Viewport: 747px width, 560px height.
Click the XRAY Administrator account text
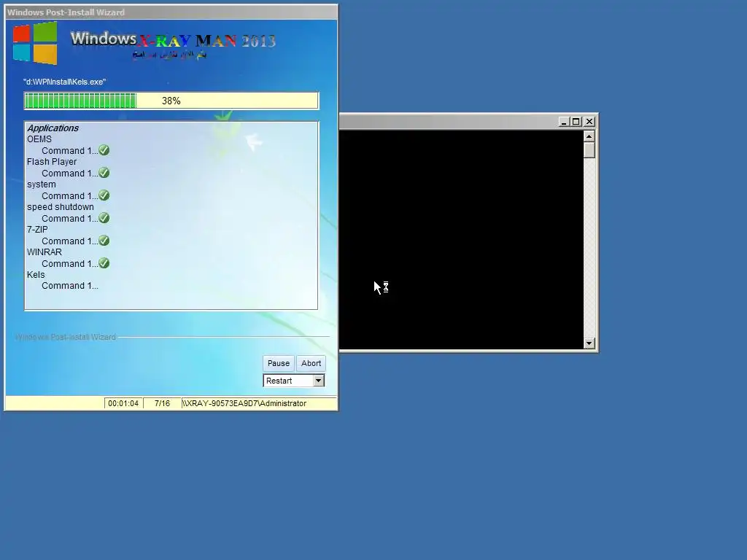(x=244, y=403)
